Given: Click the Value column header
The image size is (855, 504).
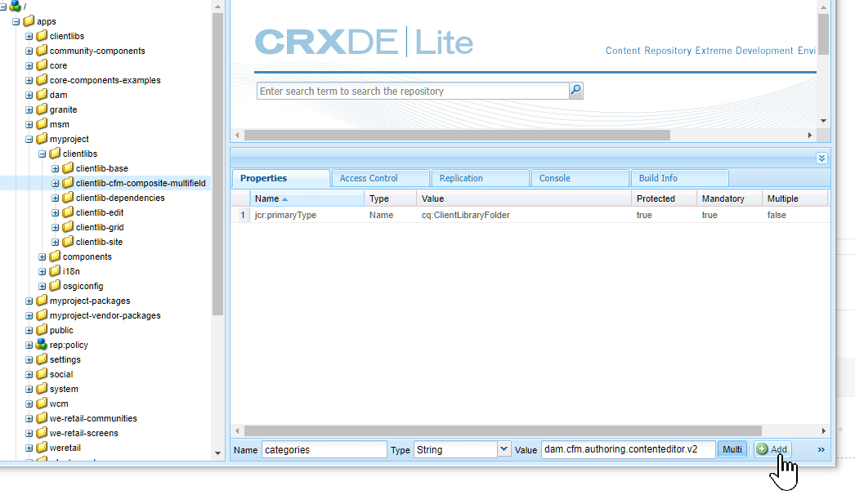Looking at the screenshot, I should click(524, 198).
